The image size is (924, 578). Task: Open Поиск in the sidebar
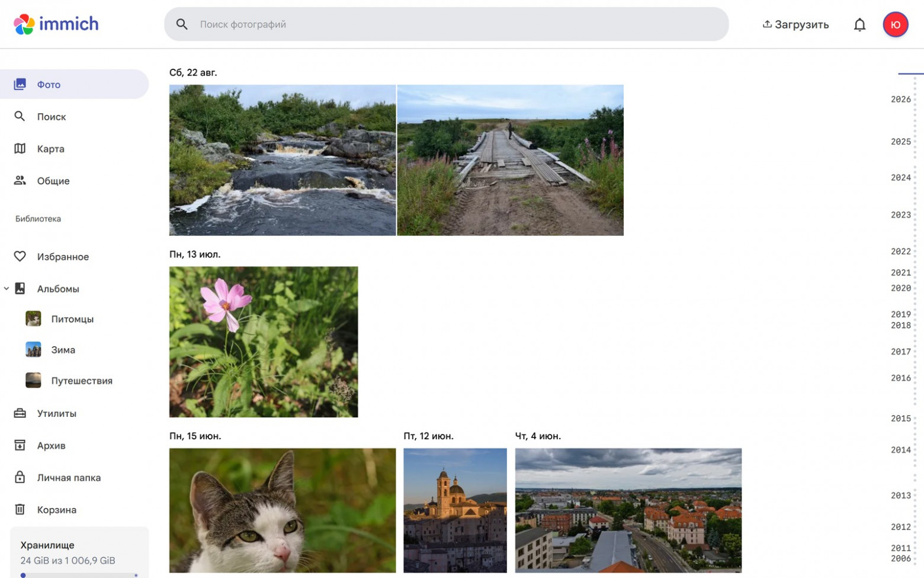[x=74, y=116]
